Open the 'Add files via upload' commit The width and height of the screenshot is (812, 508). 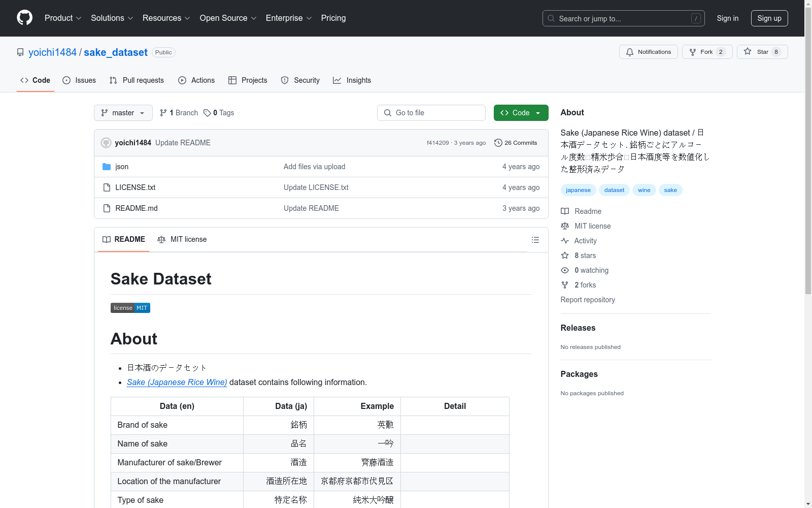coord(314,167)
